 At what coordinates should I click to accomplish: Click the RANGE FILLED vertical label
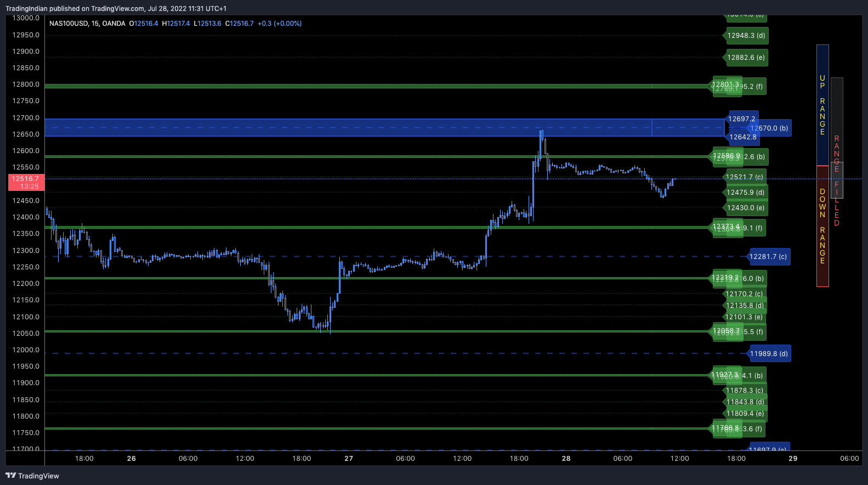837,181
